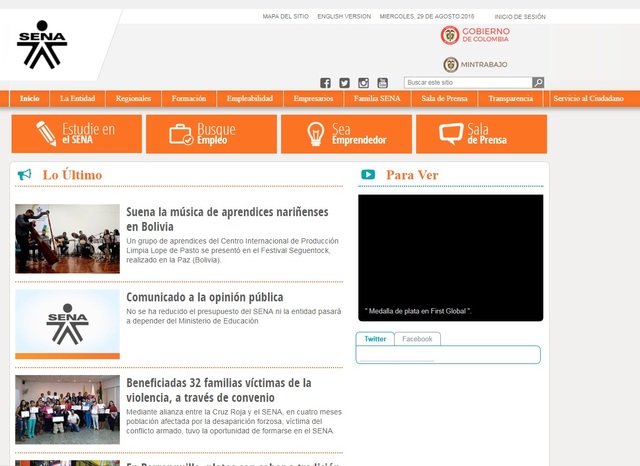Select the Twitter tab

(375, 339)
